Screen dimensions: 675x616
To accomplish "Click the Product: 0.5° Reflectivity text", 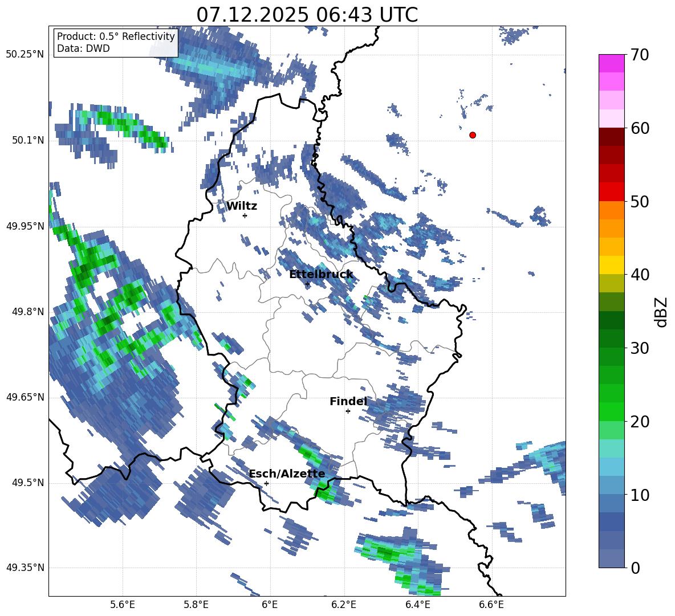I will [x=116, y=36].
